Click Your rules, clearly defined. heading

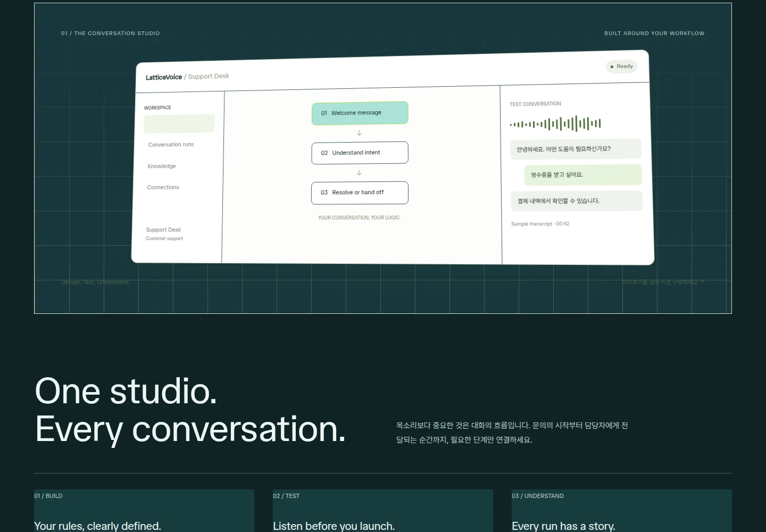(97, 526)
